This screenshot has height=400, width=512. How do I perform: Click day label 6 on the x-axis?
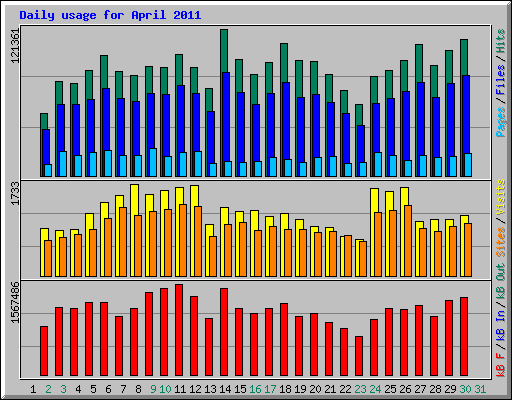pyautogui.click(x=108, y=389)
